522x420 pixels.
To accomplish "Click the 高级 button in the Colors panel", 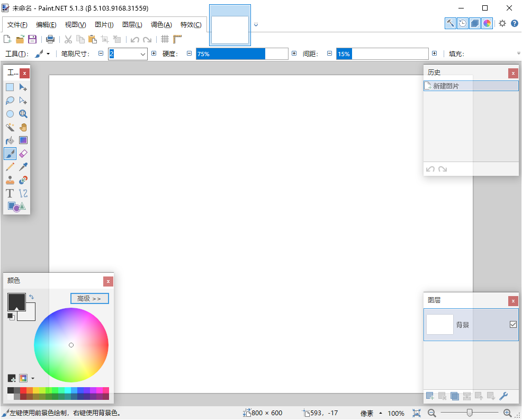I will pos(89,298).
